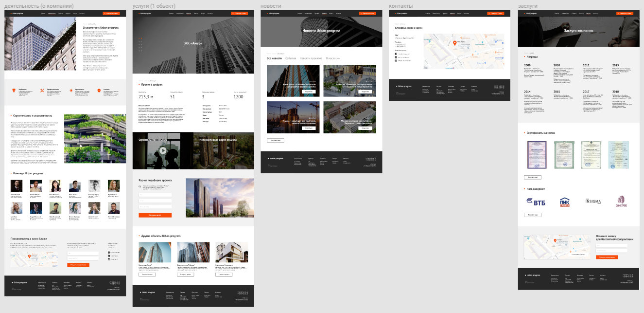Click the Twitter icon on the контакты artboard
The width and height of the screenshot is (644, 313).
[x=396, y=57]
